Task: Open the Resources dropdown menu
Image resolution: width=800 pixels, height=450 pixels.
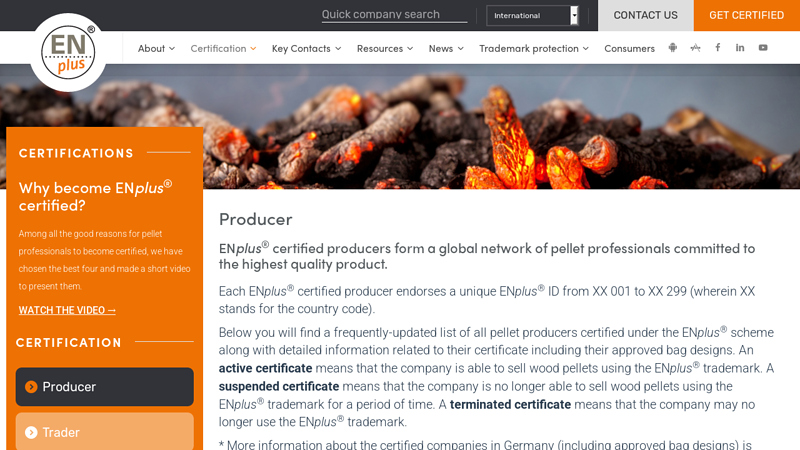Action: 384,48
